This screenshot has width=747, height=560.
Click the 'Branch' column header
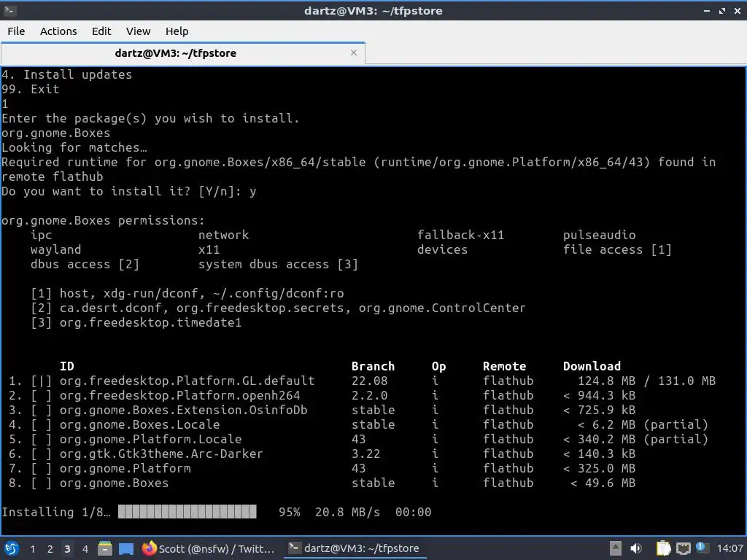pyautogui.click(x=373, y=366)
